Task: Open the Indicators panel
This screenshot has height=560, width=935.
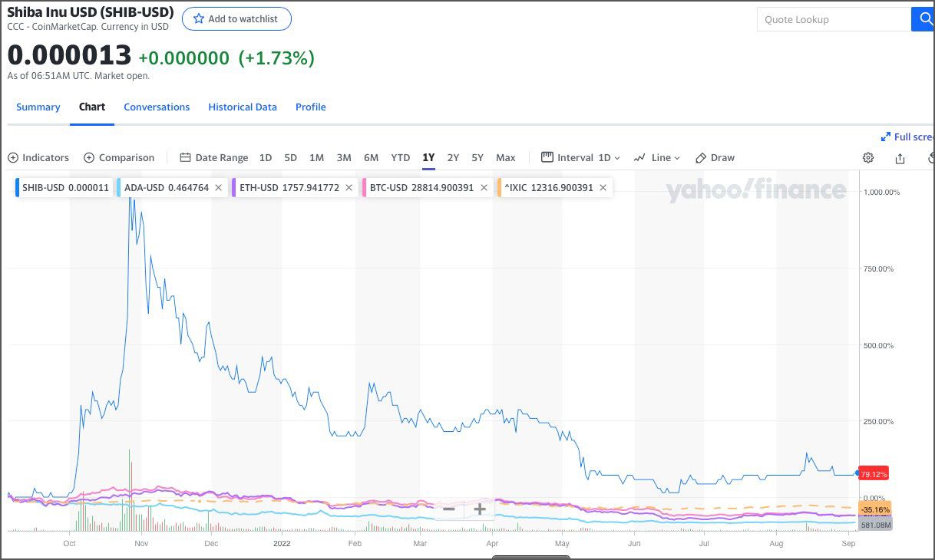Action: pos(38,157)
